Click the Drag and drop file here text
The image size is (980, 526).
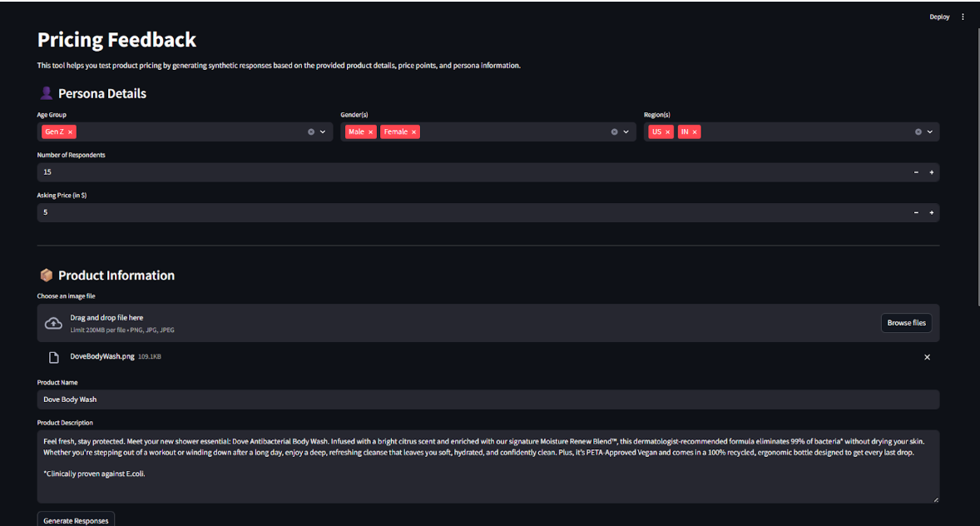(106, 318)
